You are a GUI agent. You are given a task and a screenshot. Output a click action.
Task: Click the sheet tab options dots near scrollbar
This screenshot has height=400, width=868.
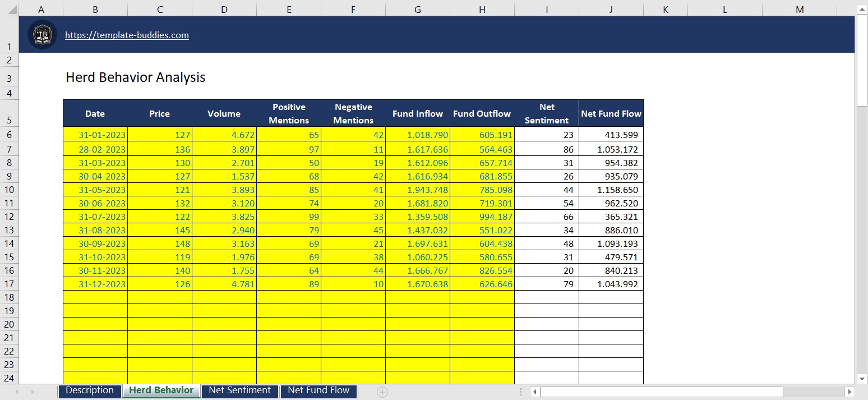pyautogui.click(x=520, y=391)
